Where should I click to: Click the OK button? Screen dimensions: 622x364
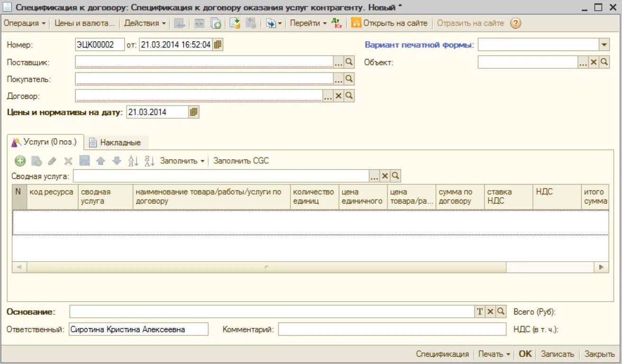coord(525,354)
